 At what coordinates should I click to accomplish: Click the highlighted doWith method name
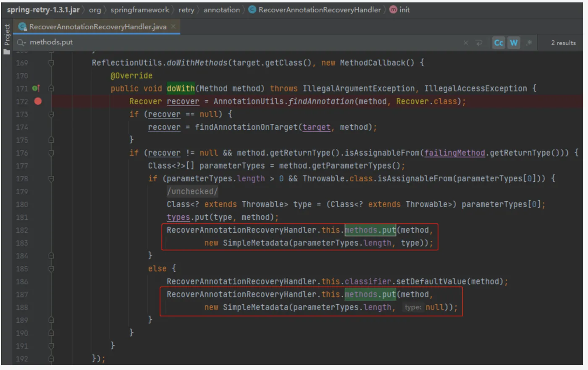click(181, 89)
